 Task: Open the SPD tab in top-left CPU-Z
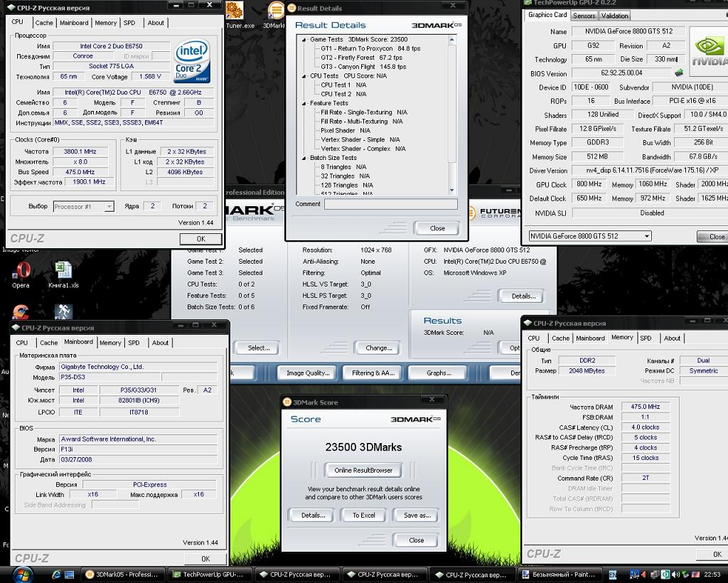click(129, 23)
